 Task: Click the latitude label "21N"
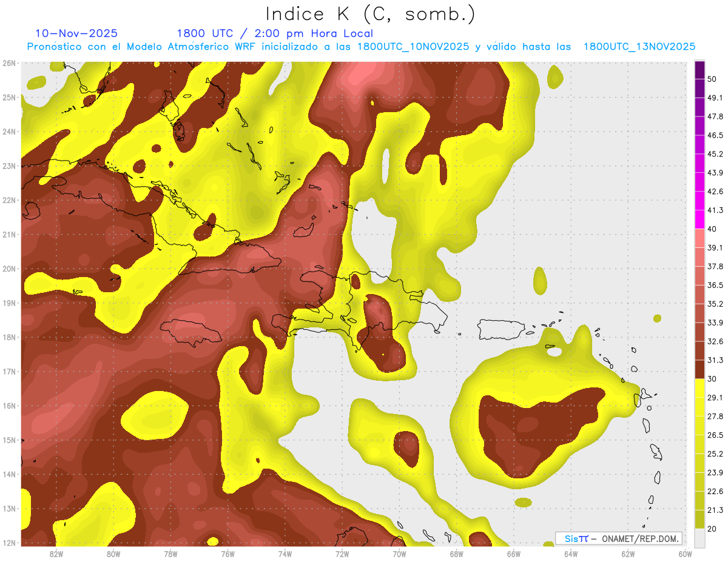pyautogui.click(x=9, y=235)
